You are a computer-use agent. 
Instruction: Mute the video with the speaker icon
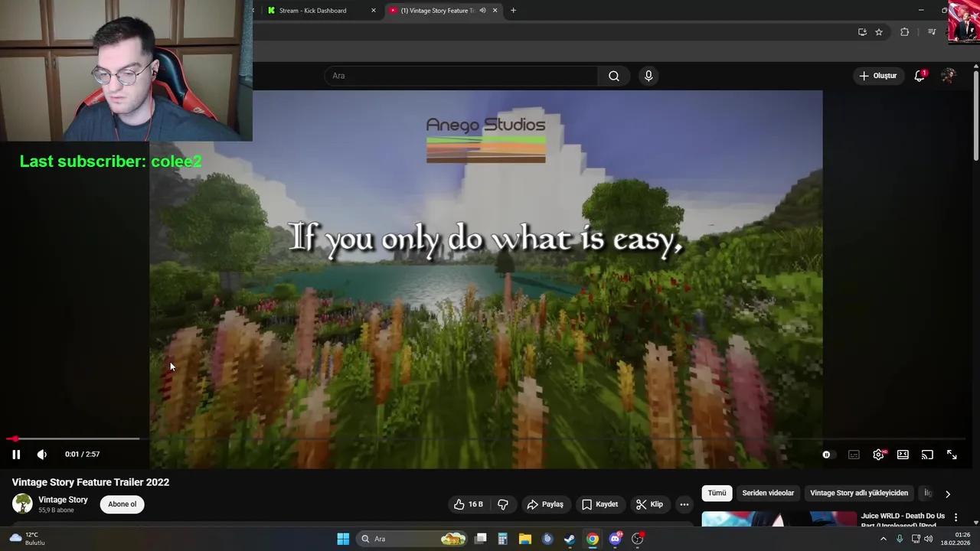tap(42, 455)
